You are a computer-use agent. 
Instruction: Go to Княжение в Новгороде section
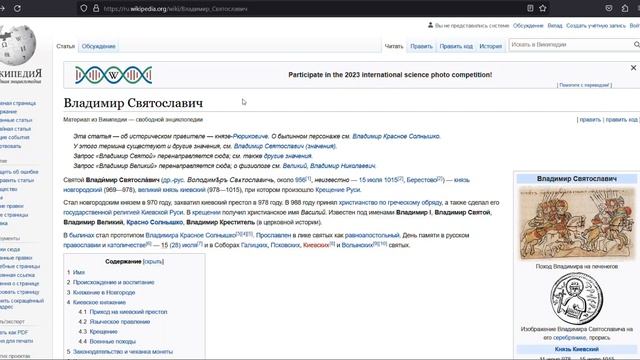coord(104,293)
